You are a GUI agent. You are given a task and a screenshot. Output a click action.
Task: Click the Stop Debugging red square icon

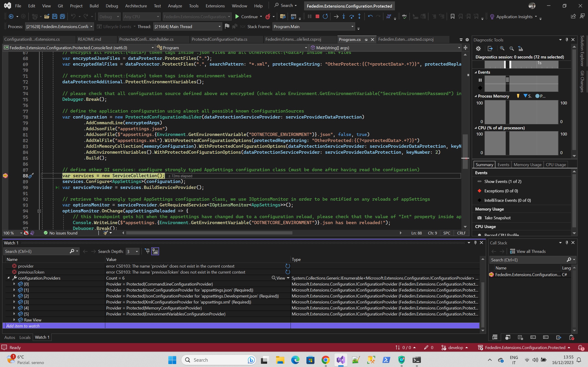pyautogui.click(x=317, y=17)
